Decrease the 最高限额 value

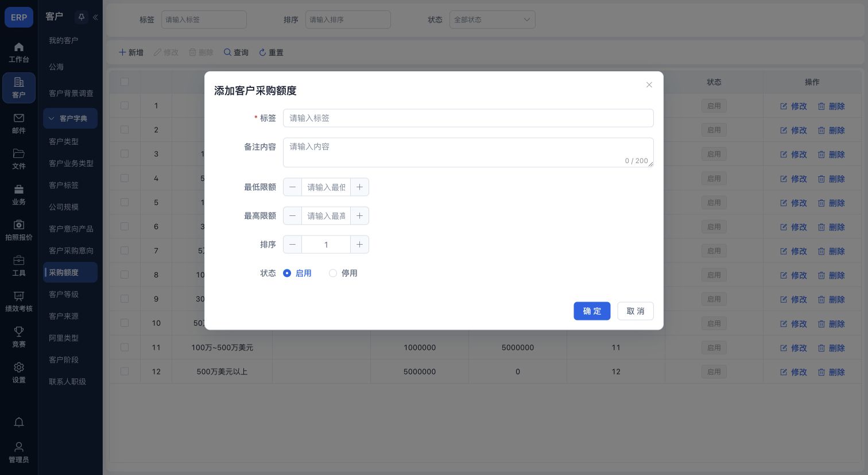point(292,216)
